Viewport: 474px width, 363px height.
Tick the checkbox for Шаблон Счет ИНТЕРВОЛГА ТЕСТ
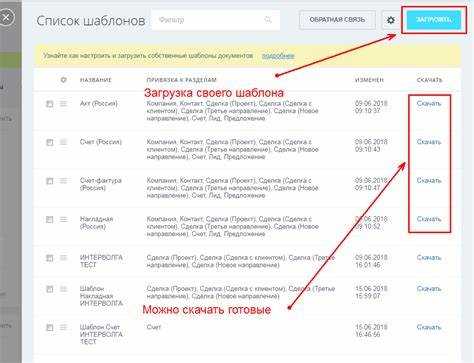[x=49, y=327]
